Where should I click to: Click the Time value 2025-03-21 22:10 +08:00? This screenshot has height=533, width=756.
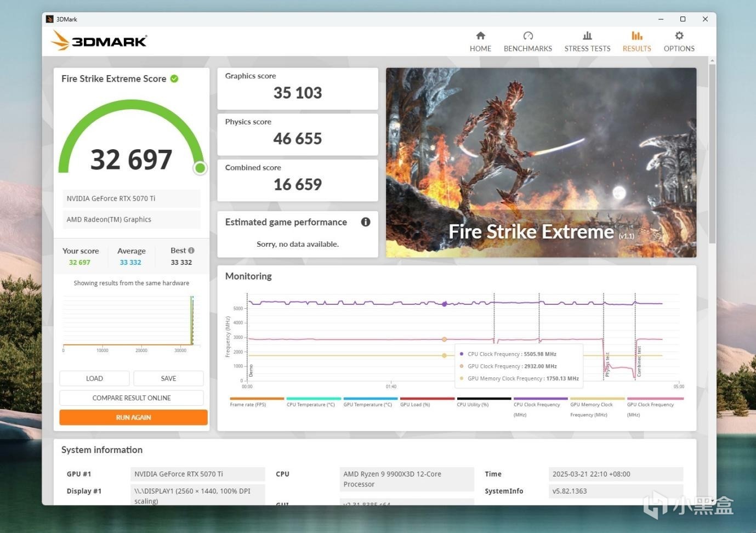pos(616,474)
